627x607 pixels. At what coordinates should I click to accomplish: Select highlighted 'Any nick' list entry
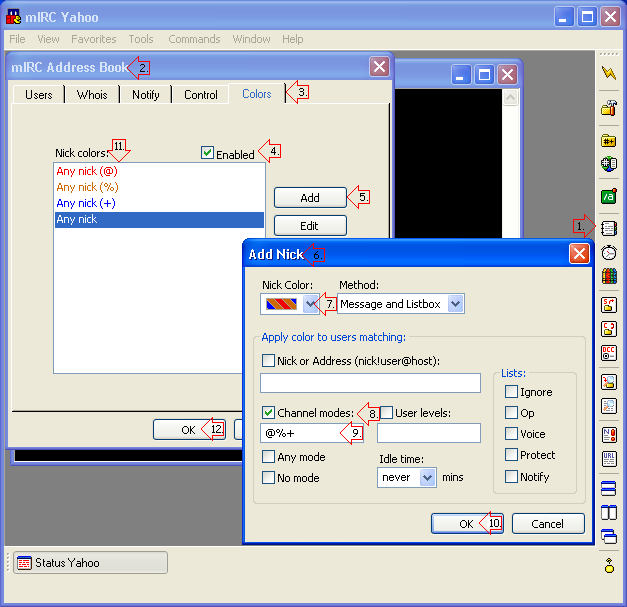159,220
